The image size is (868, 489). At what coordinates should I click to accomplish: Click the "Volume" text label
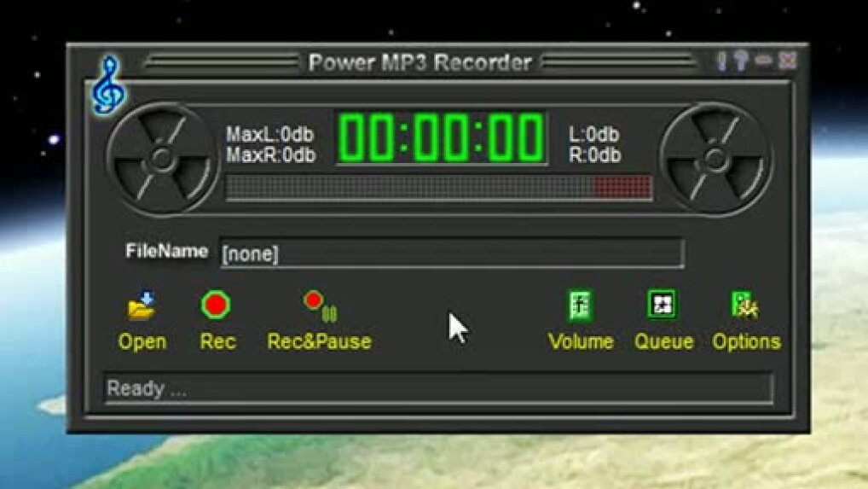[x=581, y=341]
